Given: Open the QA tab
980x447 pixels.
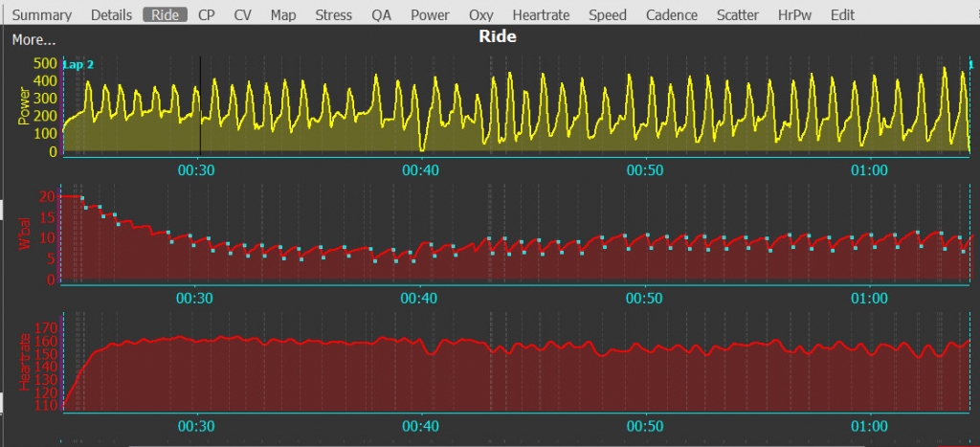Looking at the screenshot, I should click(x=381, y=15).
